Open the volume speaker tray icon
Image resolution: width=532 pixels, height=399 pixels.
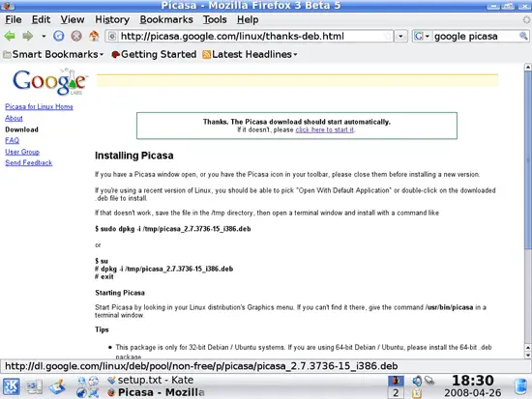pos(417,381)
